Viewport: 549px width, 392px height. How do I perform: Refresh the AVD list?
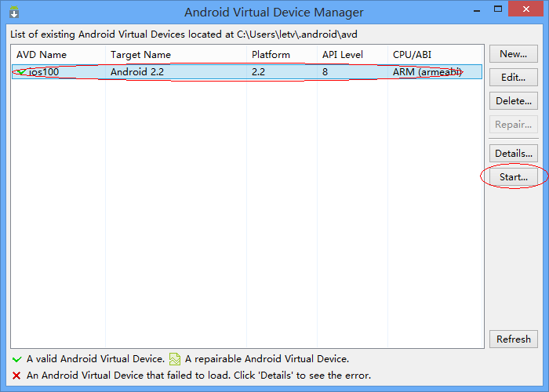(x=513, y=339)
